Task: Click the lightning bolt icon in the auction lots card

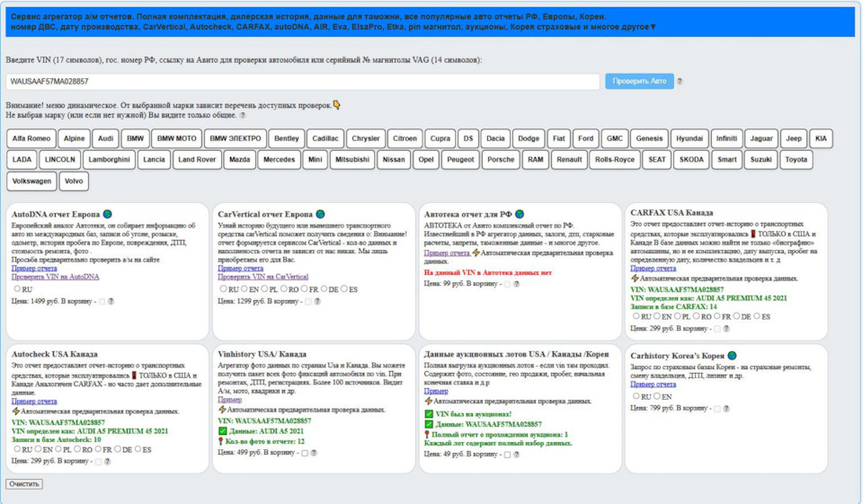Action: point(429,402)
